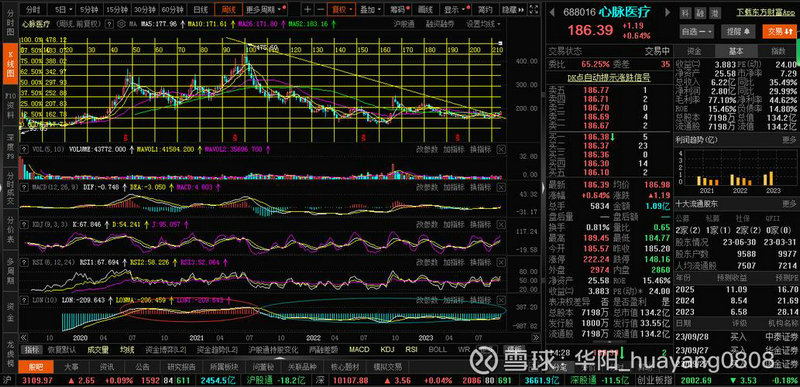Select the BOLL indicator
The height and width of the screenshot is (387, 800).
[437, 350]
